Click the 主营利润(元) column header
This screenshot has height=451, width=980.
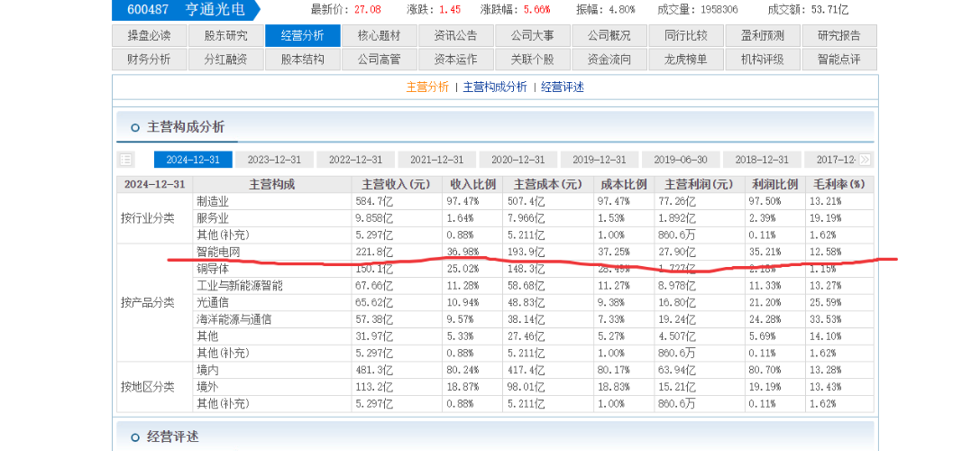click(x=700, y=185)
